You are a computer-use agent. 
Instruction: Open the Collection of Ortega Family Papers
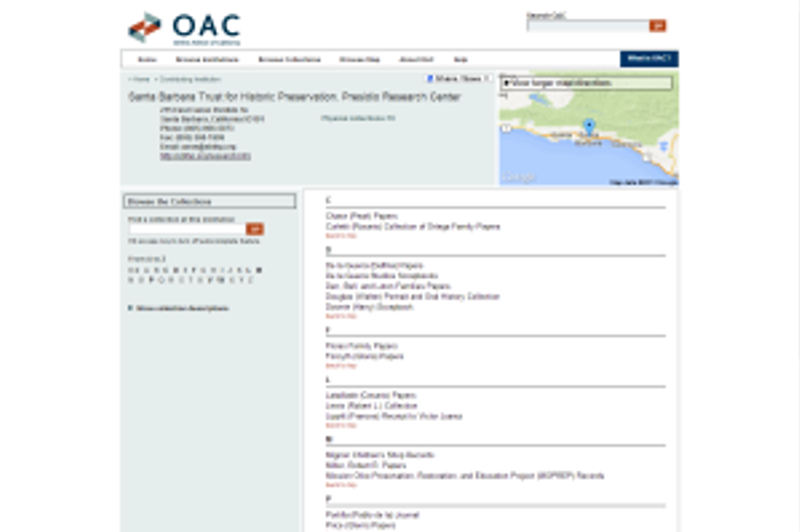pos(413,227)
